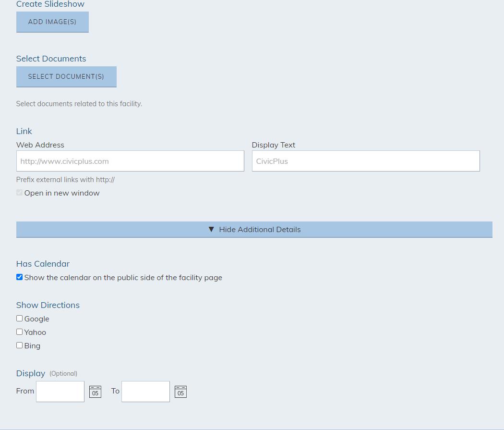Click the Web Address label
The width and height of the screenshot is (504, 430).
pos(40,145)
